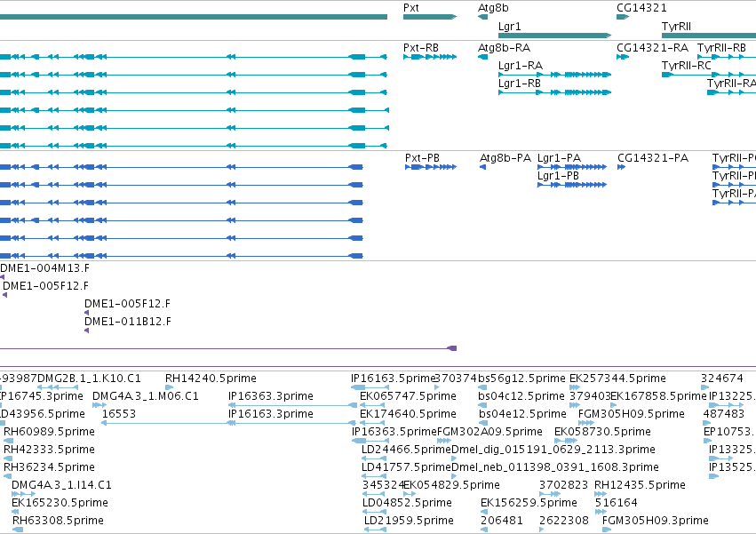Click the 516164 feature label

click(x=617, y=503)
